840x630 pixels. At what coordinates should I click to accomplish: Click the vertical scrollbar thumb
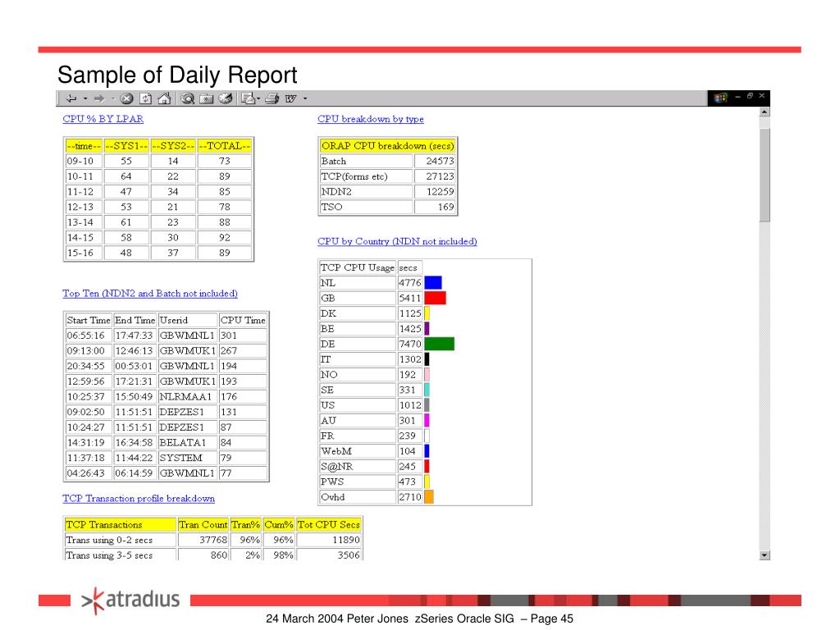click(765, 174)
